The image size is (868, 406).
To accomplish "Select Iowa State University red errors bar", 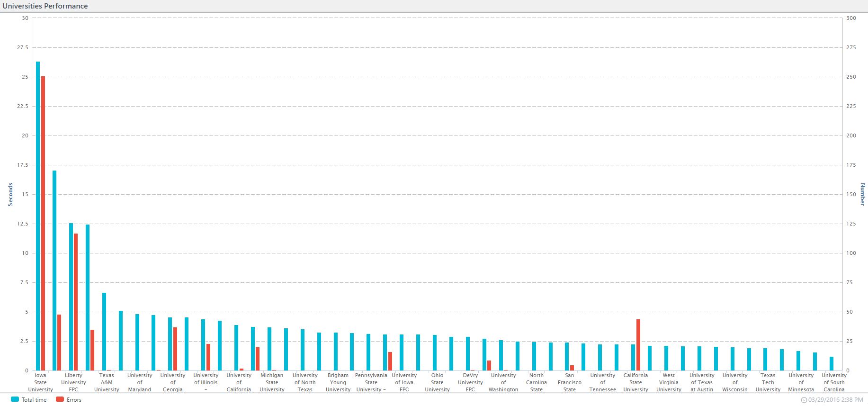I will point(43,223).
